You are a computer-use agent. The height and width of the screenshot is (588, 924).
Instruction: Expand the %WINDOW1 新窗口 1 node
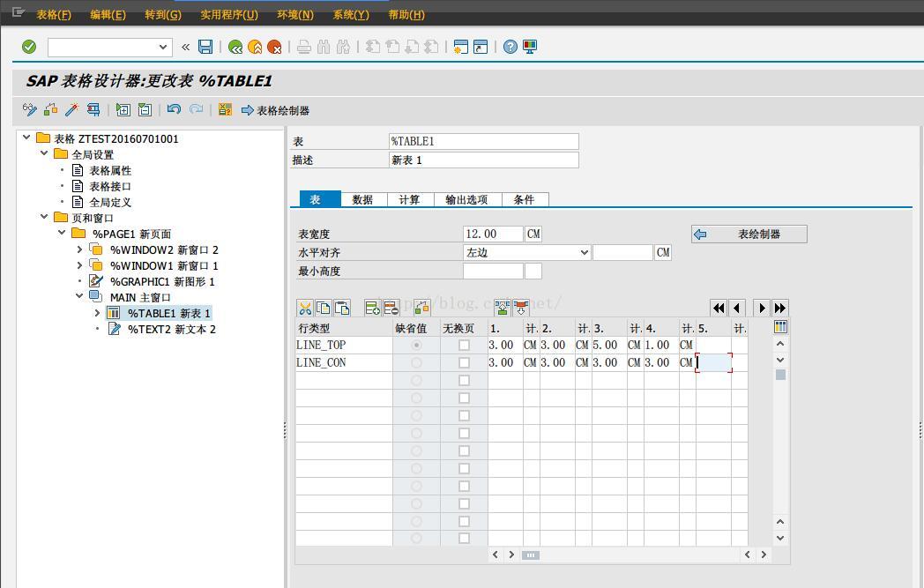pos(79,265)
